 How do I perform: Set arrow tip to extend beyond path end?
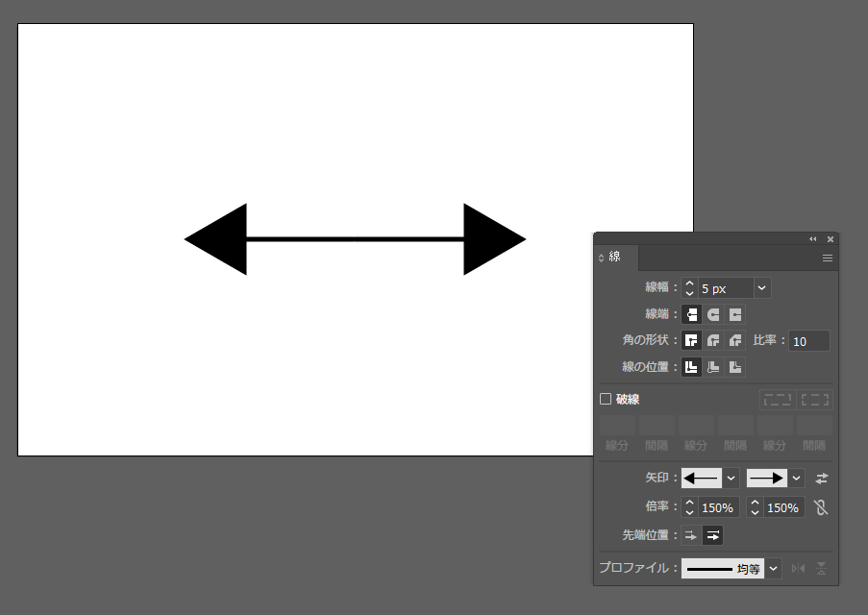click(691, 535)
